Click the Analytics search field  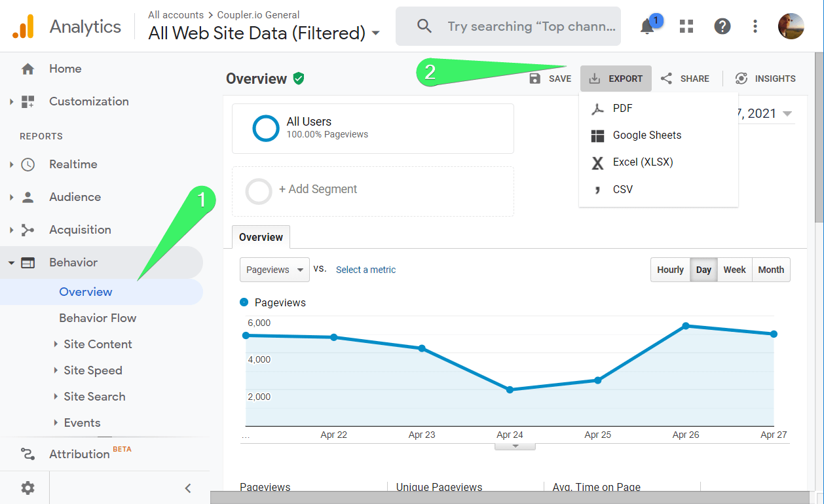[x=531, y=26]
